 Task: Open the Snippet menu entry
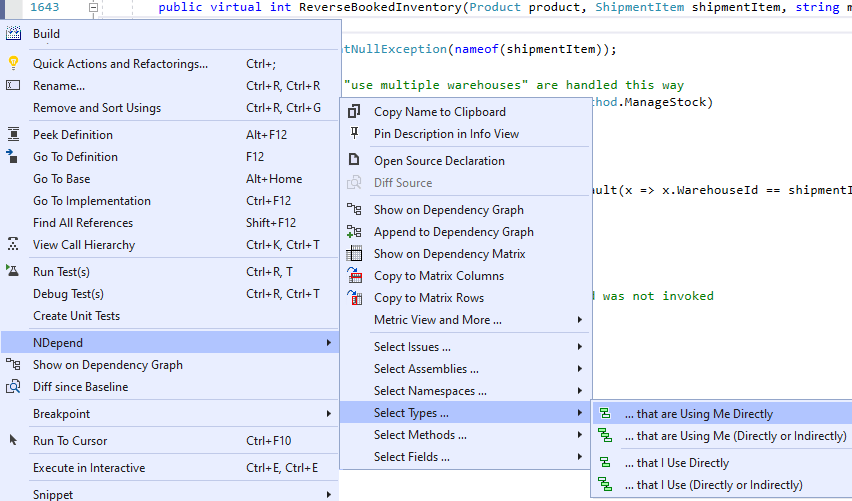pyautogui.click(x=170, y=493)
